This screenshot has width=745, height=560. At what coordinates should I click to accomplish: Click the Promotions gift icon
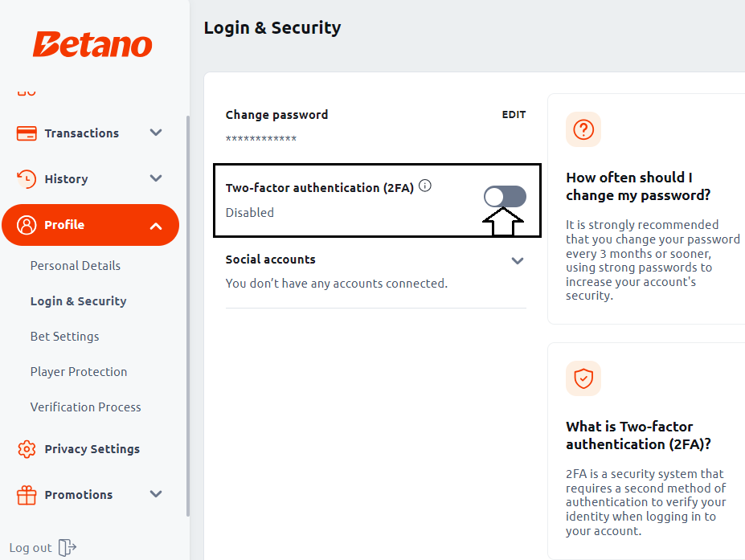pyautogui.click(x=27, y=495)
